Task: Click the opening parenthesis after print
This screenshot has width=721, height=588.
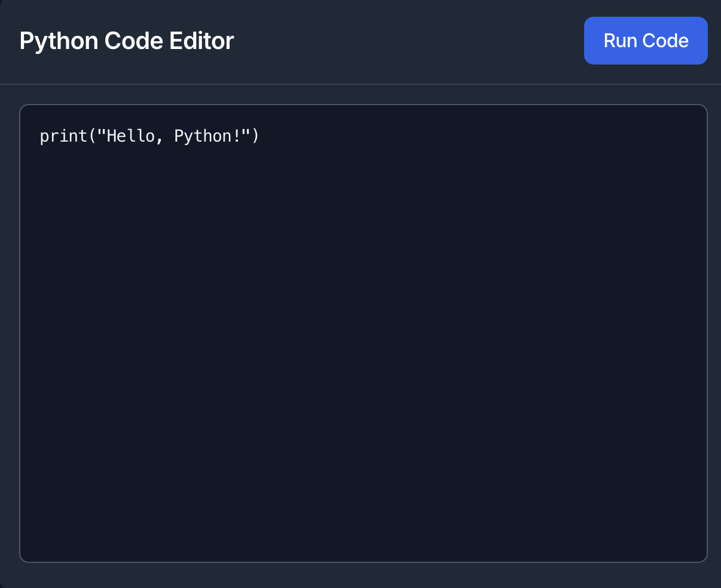Action: [93, 136]
